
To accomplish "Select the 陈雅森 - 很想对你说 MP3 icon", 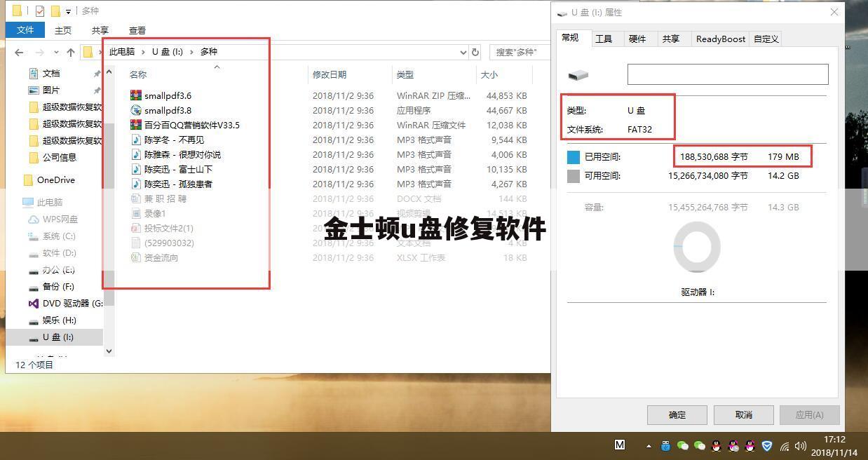I will click(x=136, y=154).
